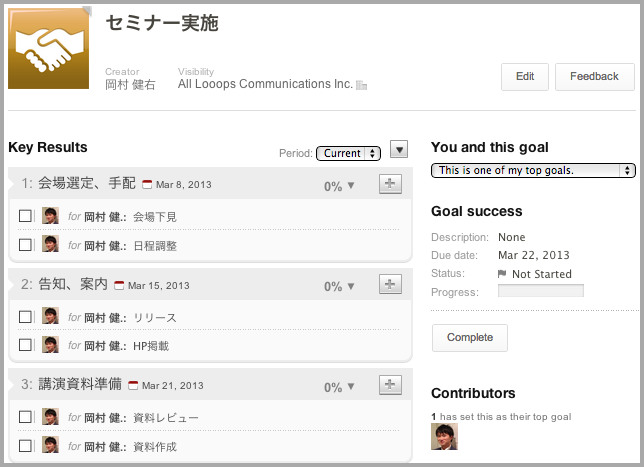Screen dimensions: 644x467
Task: Expand the Key Results options arrow menu
Action: coord(399,150)
